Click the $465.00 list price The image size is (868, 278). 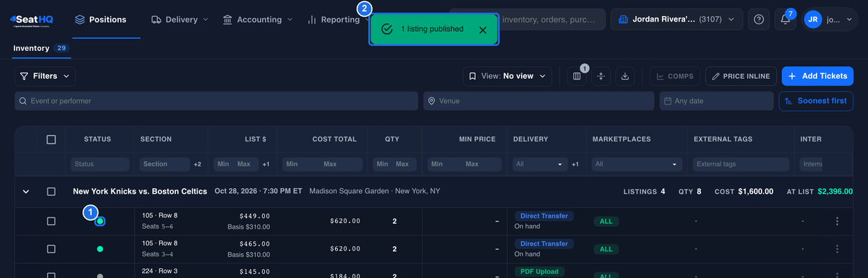[255, 244]
